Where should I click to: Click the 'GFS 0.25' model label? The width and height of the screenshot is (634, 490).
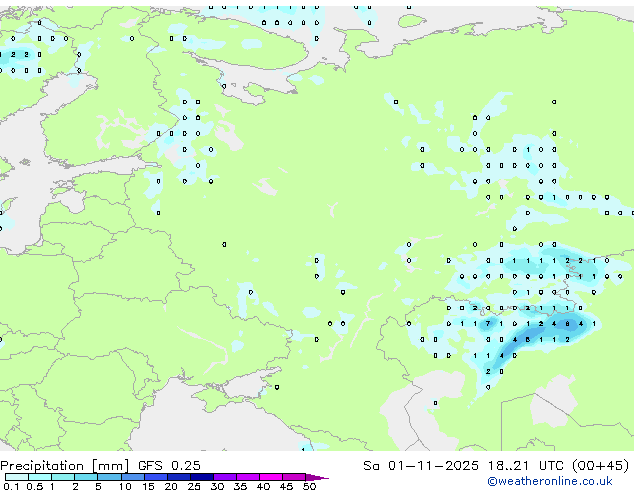pos(169,466)
